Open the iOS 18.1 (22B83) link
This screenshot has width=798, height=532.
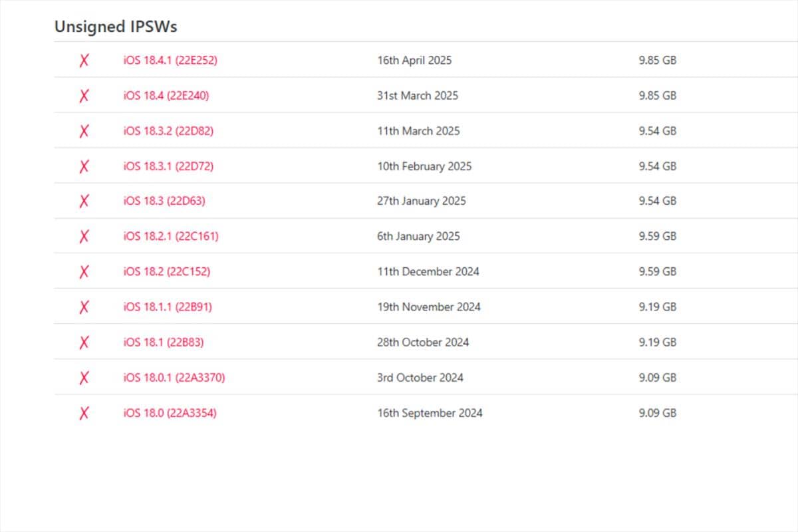164,342
